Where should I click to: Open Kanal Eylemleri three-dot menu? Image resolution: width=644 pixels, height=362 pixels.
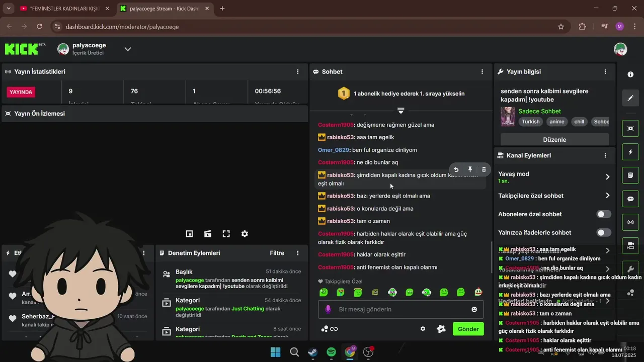click(x=605, y=156)
